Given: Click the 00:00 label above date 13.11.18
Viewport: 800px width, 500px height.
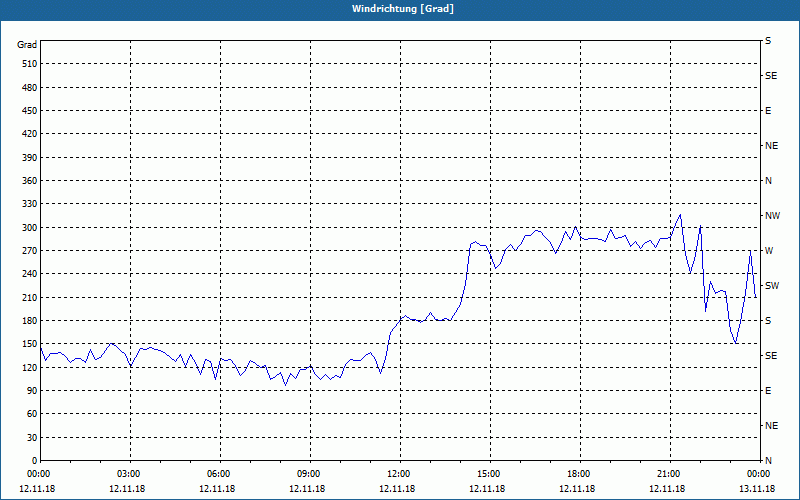Looking at the screenshot, I should click(x=760, y=474).
